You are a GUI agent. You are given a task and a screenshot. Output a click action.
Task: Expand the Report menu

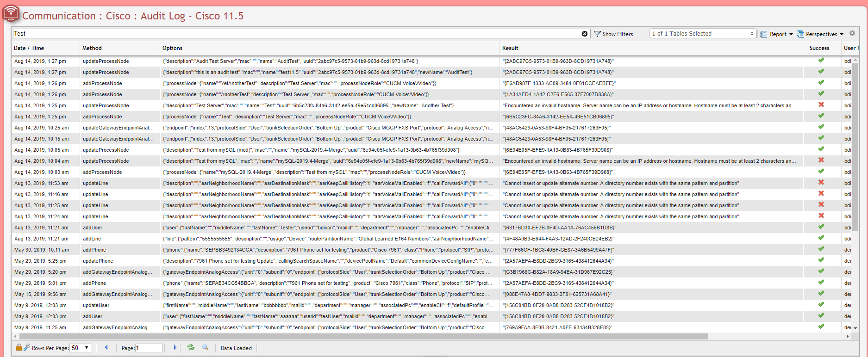point(777,34)
